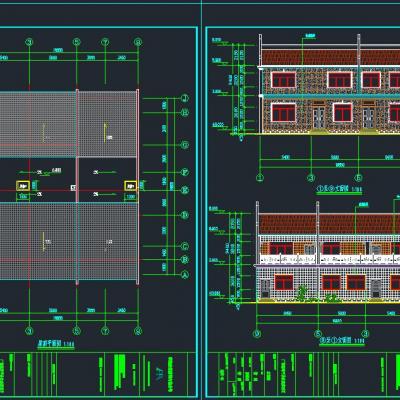The height and width of the screenshot is (400, 400).
Task: Select the red tile roof of the 1-9 elevation
Action: pyautogui.click(x=331, y=57)
